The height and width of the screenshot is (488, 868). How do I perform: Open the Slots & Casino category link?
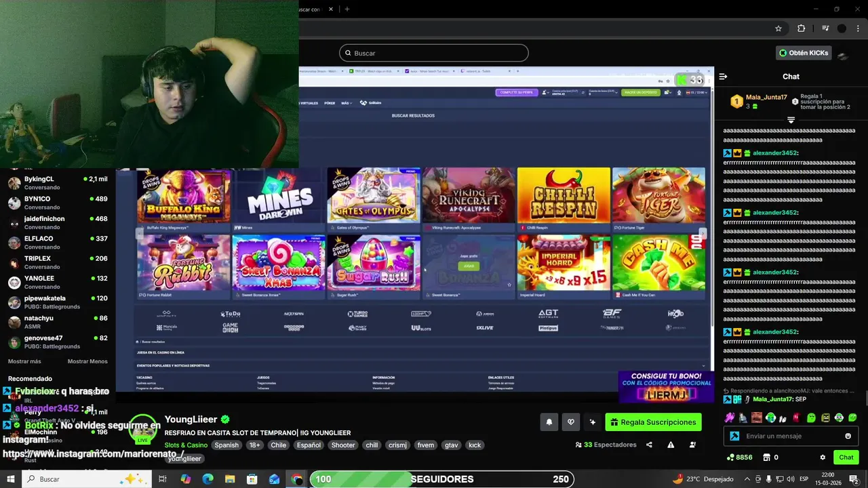coord(186,445)
